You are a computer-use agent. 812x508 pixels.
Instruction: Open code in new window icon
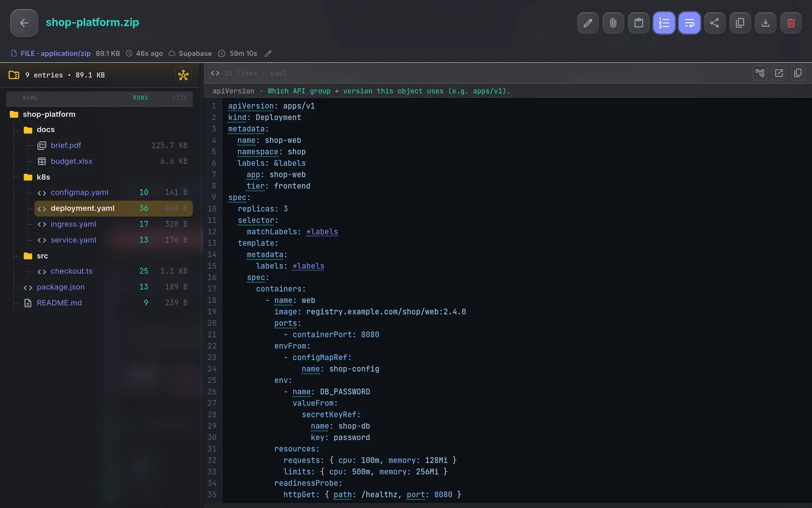(x=779, y=73)
